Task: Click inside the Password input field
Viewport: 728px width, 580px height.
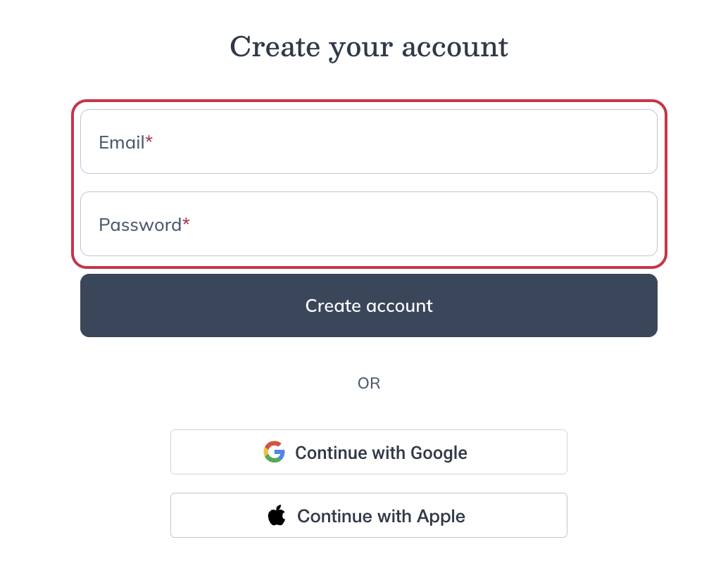Action: tap(368, 223)
